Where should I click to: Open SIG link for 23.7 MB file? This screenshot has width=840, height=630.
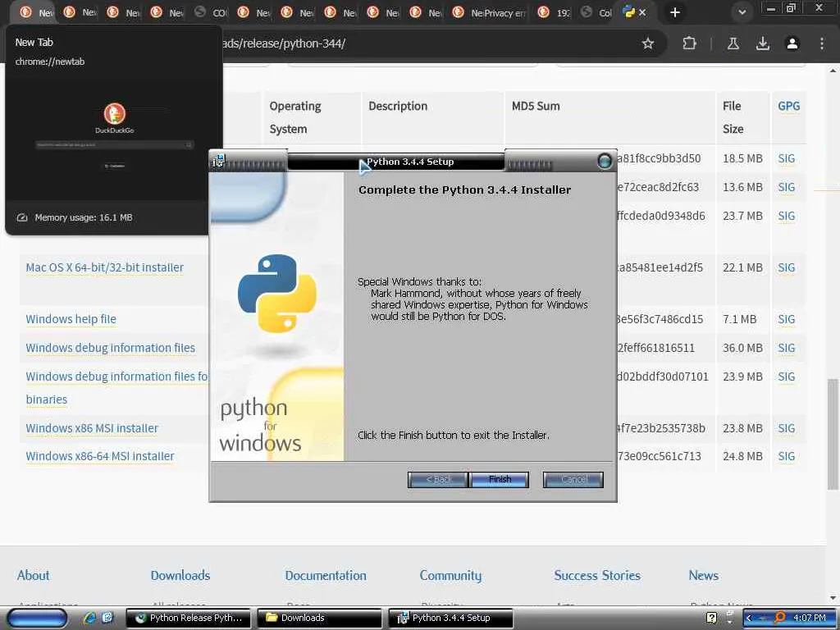pyautogui.click(x=787, y=216)
